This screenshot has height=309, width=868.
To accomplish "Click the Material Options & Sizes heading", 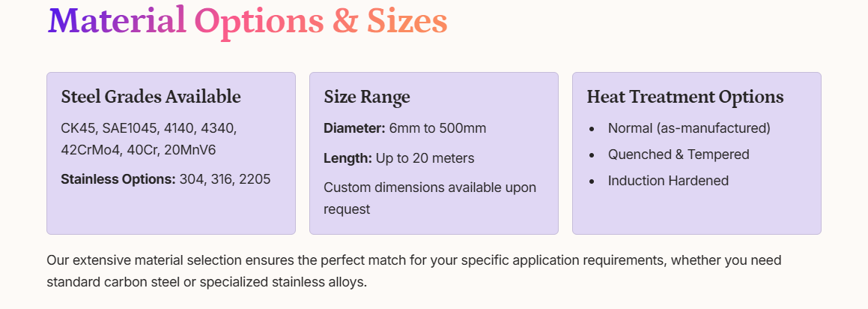I will pos(247,20).
